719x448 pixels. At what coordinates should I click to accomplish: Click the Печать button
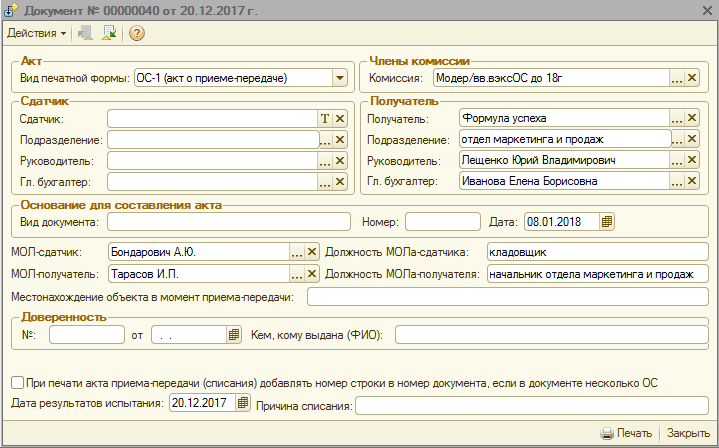tap(626, 434)
